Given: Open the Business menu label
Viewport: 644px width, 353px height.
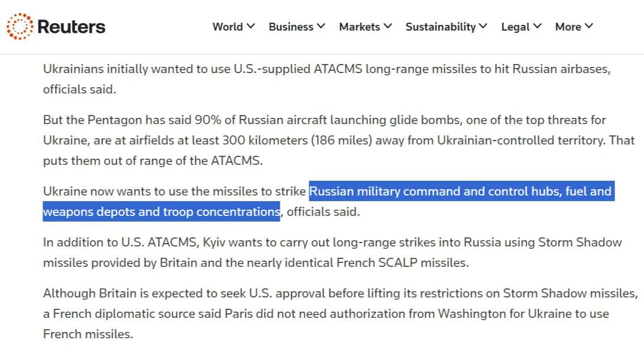Looking at the screenshot, I should pos(291,27).
